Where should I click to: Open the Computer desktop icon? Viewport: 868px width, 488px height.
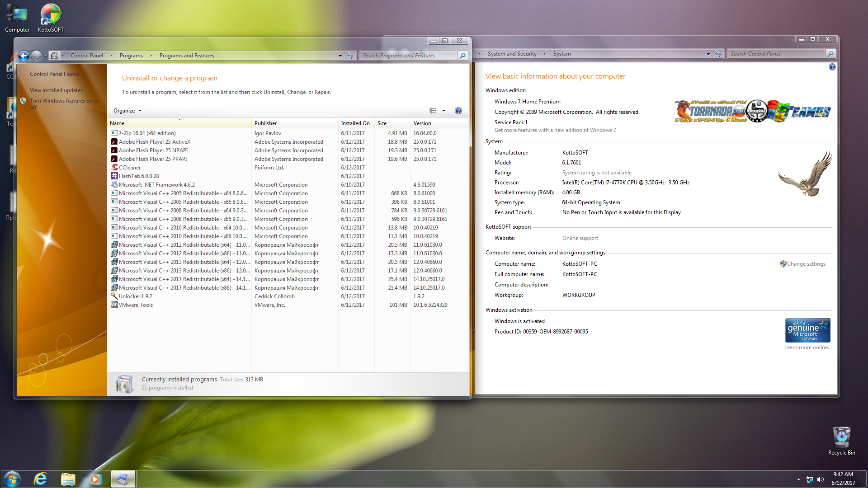tap(17, 18)
